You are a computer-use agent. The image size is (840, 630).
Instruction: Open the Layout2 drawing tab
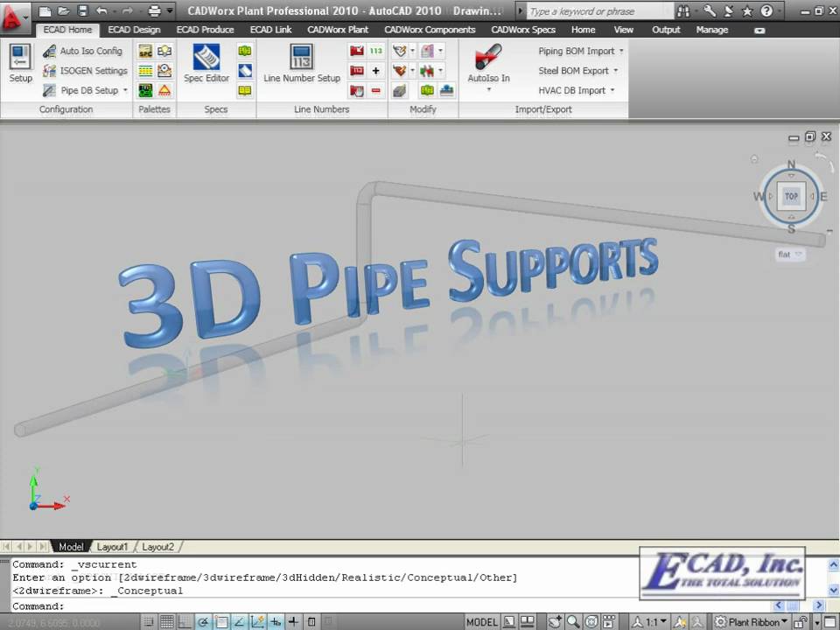point(158,547)
